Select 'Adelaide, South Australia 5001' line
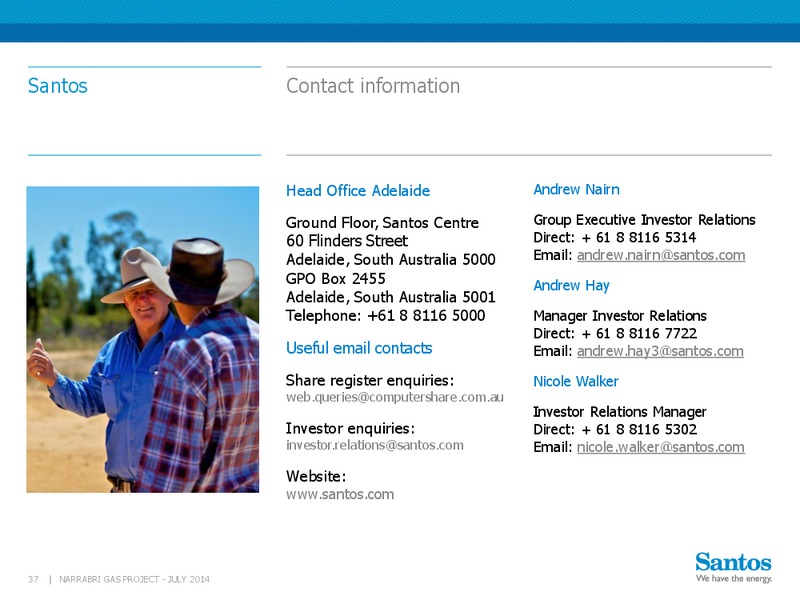 tap(390, 297)
